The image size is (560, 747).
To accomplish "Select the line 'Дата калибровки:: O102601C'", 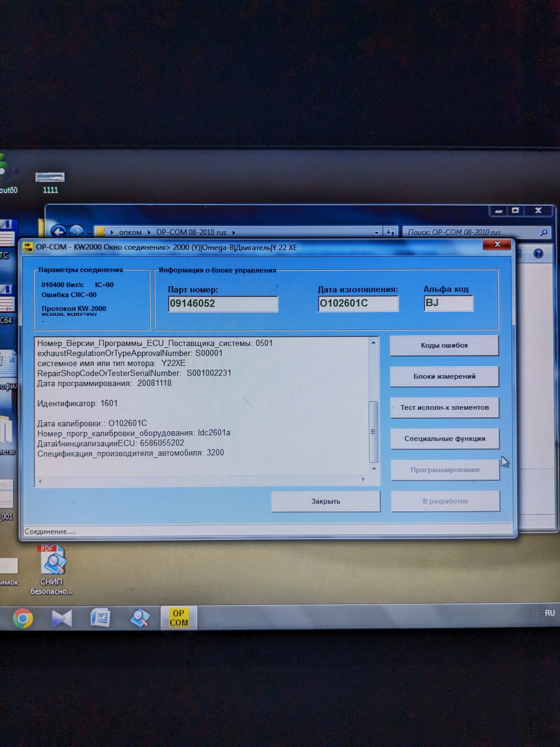I will [92, 423].
